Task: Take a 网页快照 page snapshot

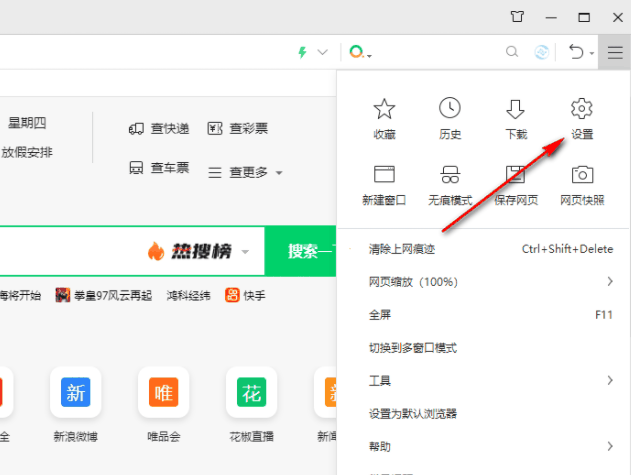Action: (x=582, y=185)
